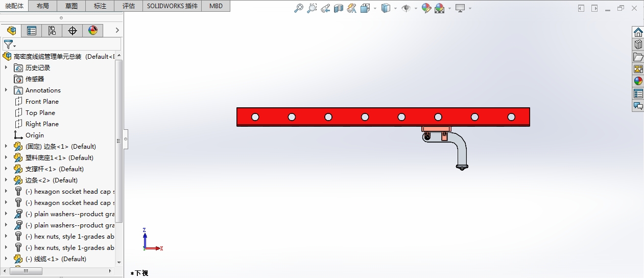Open Apply Scene dropdown arrow
This screenshot has height=278, width=644.
(449, 8)
